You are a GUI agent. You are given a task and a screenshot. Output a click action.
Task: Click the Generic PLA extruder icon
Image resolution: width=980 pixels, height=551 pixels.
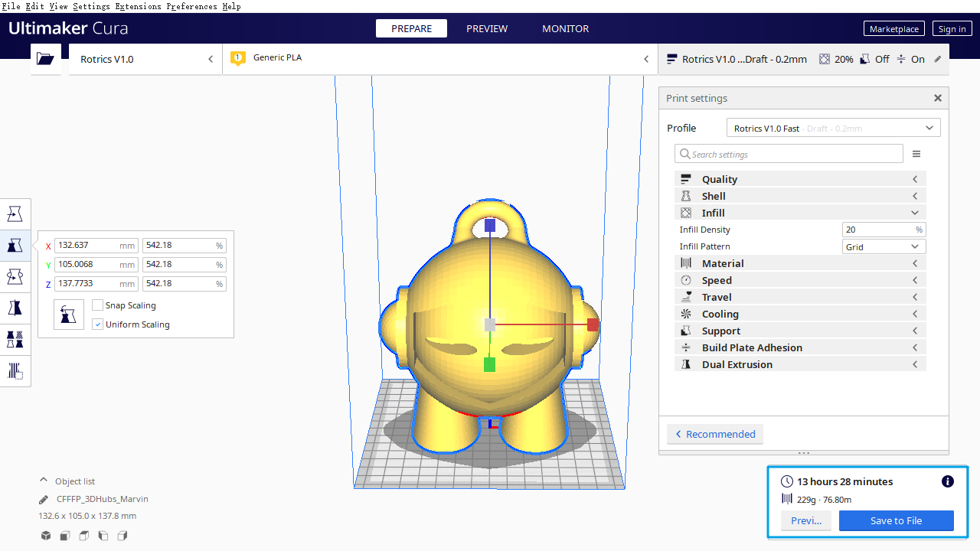click(237, 58)
